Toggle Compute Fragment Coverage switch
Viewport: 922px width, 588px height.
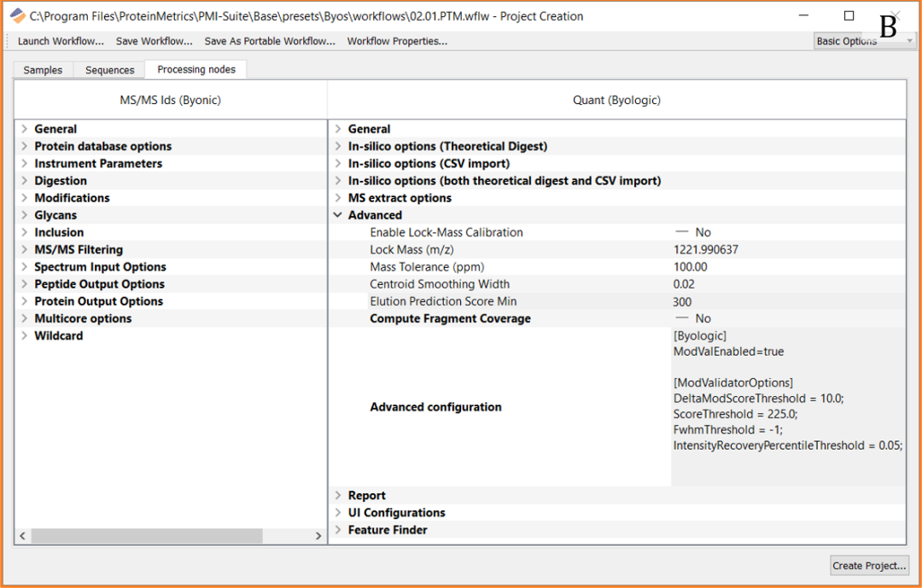click(682, 318)
